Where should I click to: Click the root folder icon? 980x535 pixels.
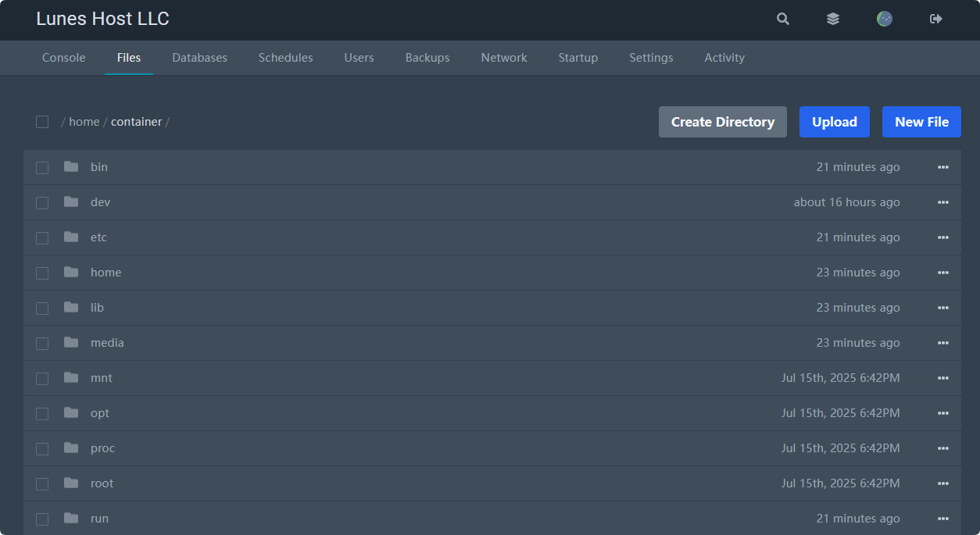(71, 483)
